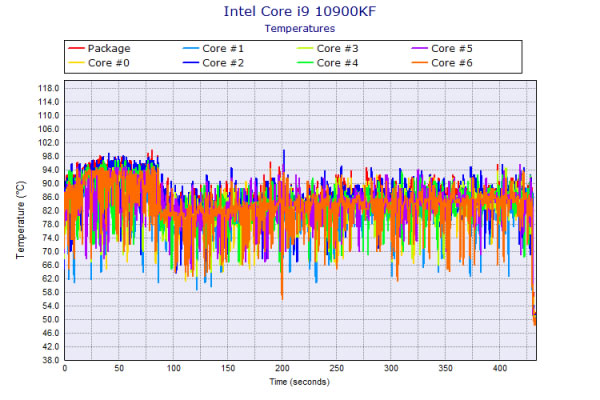
Task: Click the Core #3 legend entry
Action: pyautogui.click(x=328, y=49)
